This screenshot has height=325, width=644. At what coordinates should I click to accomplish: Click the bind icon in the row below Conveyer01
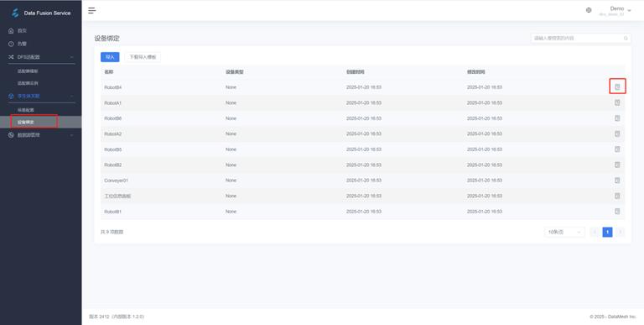(x=617, y=196)
